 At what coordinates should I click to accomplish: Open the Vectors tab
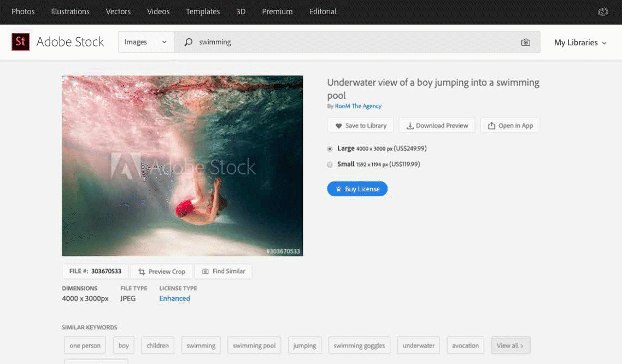pos(118,11)
